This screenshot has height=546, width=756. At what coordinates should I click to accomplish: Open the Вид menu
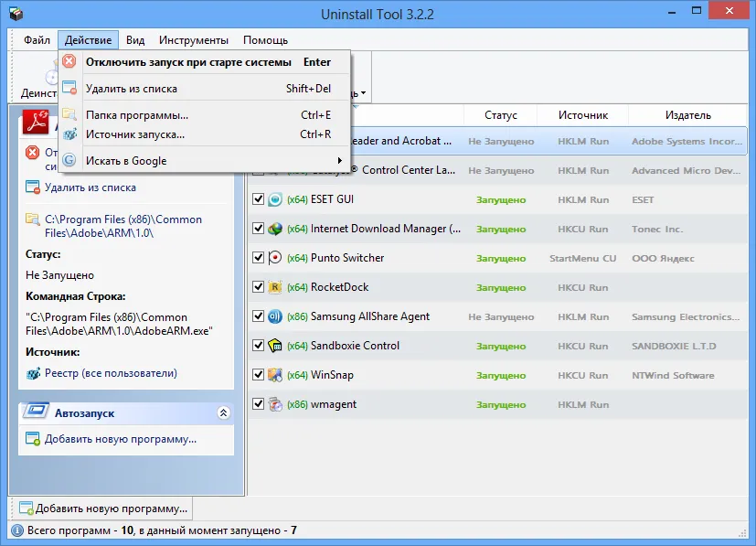135,40
